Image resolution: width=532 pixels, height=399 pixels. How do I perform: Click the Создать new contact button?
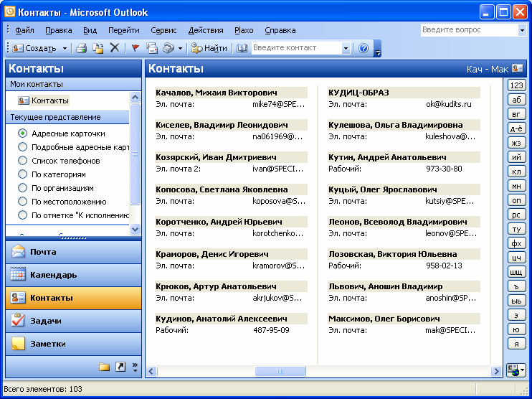point(34,48)
